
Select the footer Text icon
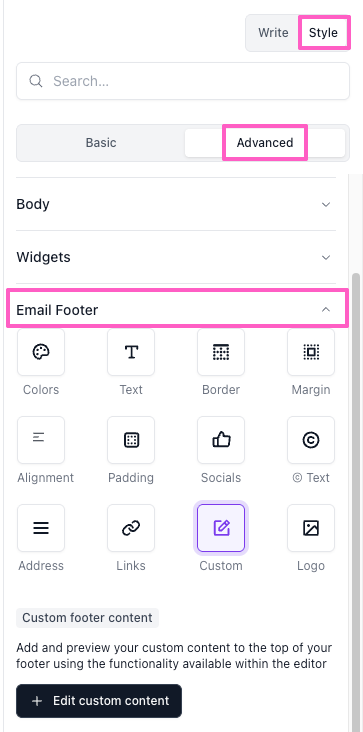[131, 352]
